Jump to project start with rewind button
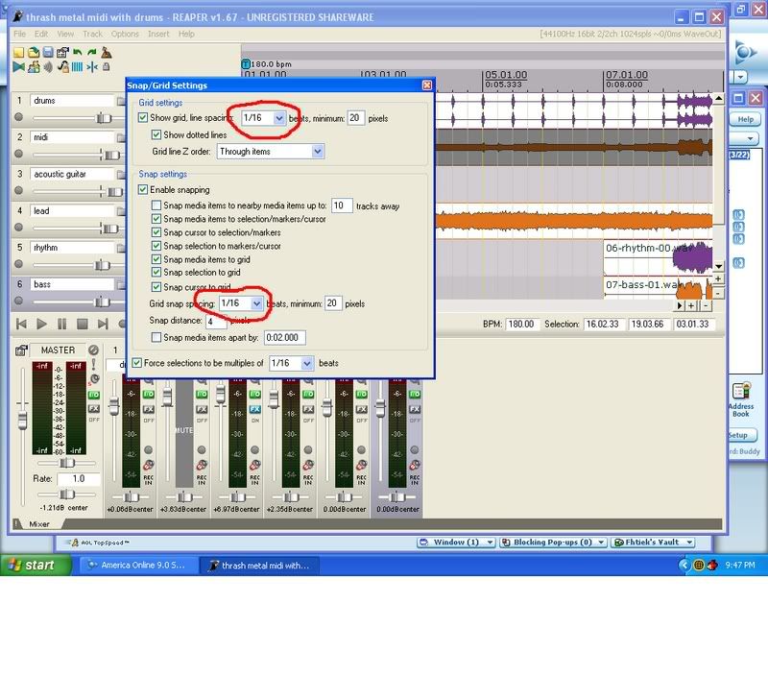 tap(21, 324)
